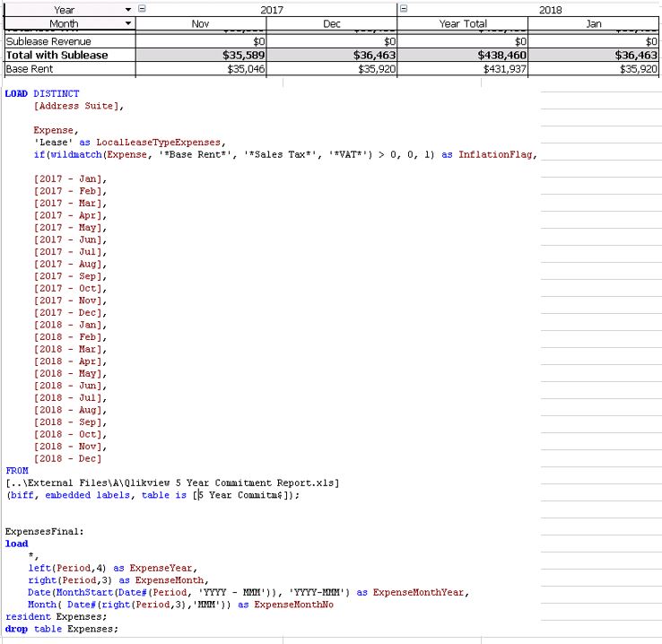The height and width of the screenshot is (644, 662).
Task: Click the ExpenseMonthYear alias line
Action: tap(248, 593)
